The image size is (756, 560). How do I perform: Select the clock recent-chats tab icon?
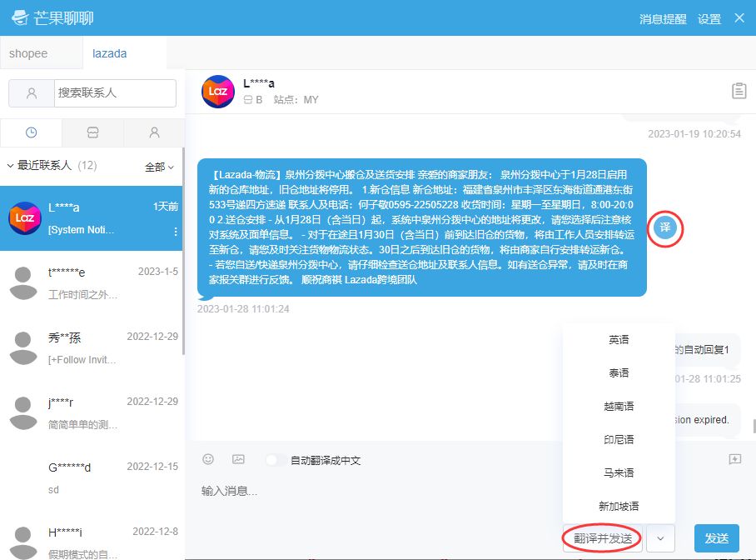[x=31, y=132]
